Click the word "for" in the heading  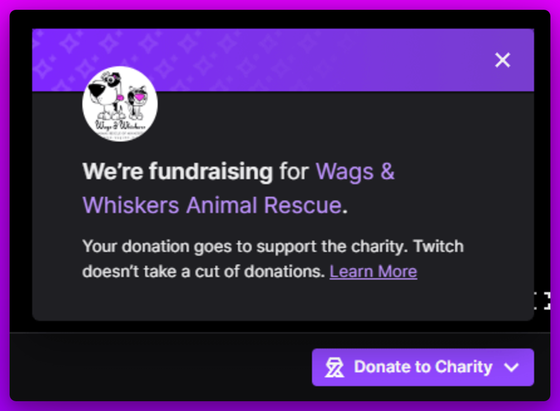coord(294,172)
